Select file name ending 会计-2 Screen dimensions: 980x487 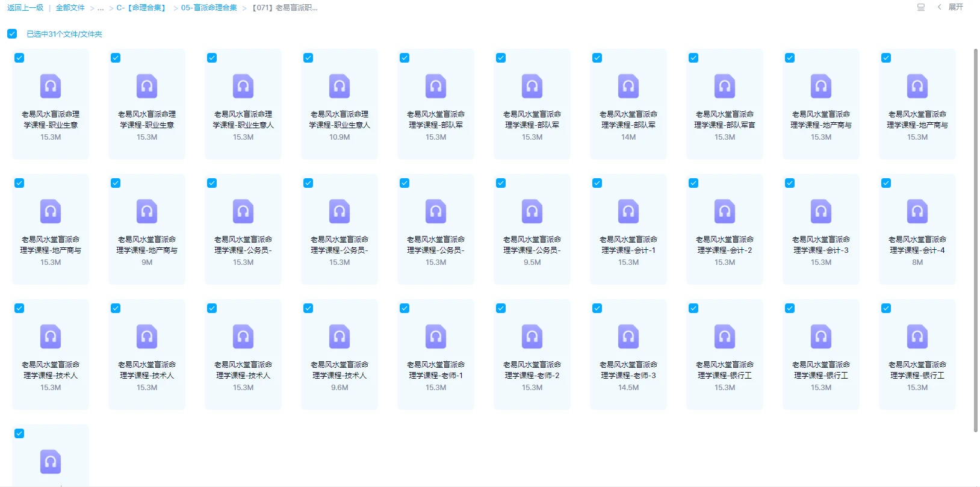click(x=725, y=244)
